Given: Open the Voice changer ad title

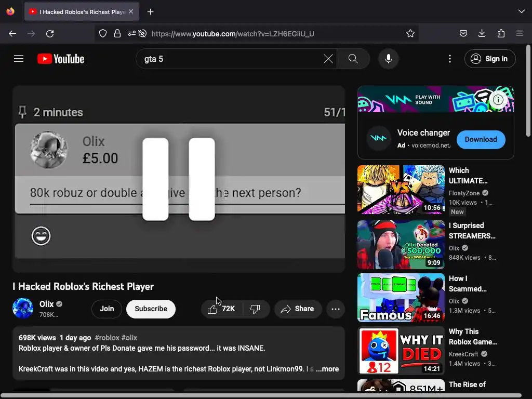Looking at the screenshot, I should [423, 132].
